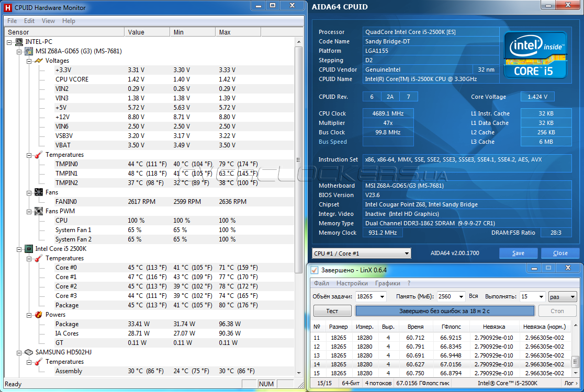Click the Max column header

click(239, 32)
